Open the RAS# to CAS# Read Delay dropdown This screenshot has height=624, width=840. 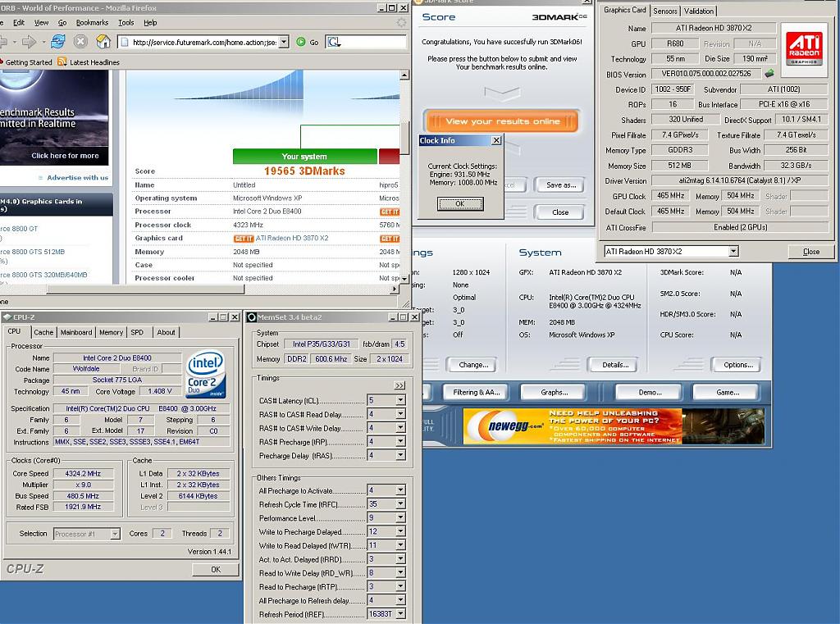tap(400, 414)
